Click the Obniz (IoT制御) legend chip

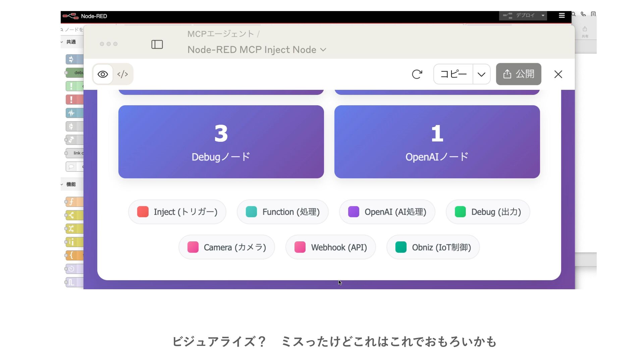433,247
